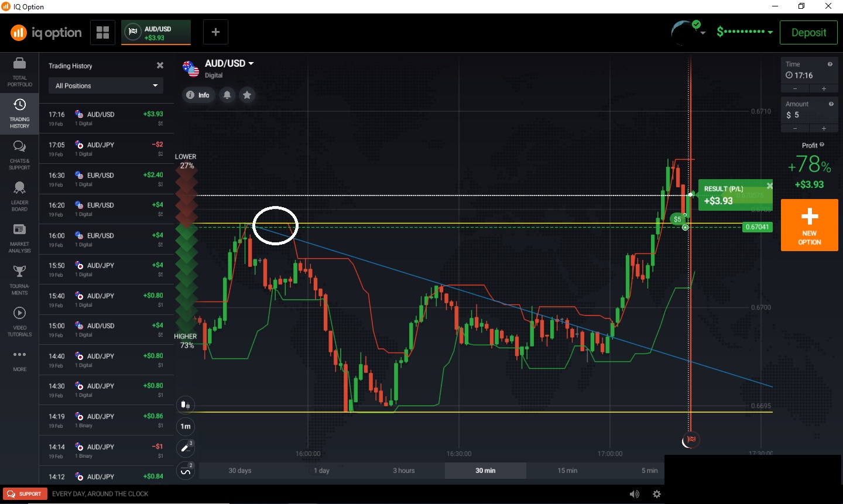Increase trade amount with plus button

point(824,128)
